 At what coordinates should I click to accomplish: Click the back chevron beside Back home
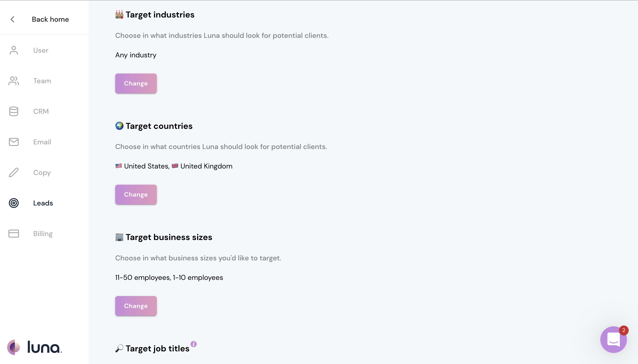point(12,19)
